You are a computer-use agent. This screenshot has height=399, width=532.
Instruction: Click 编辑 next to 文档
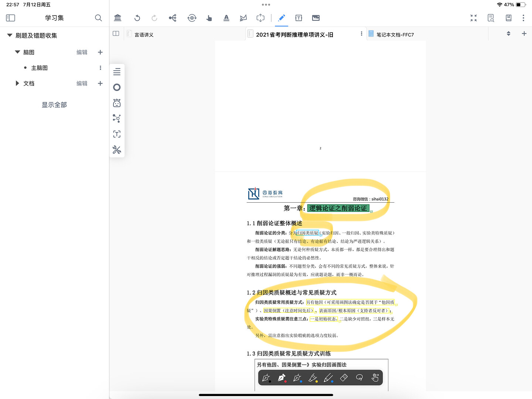tap(82, 83)
